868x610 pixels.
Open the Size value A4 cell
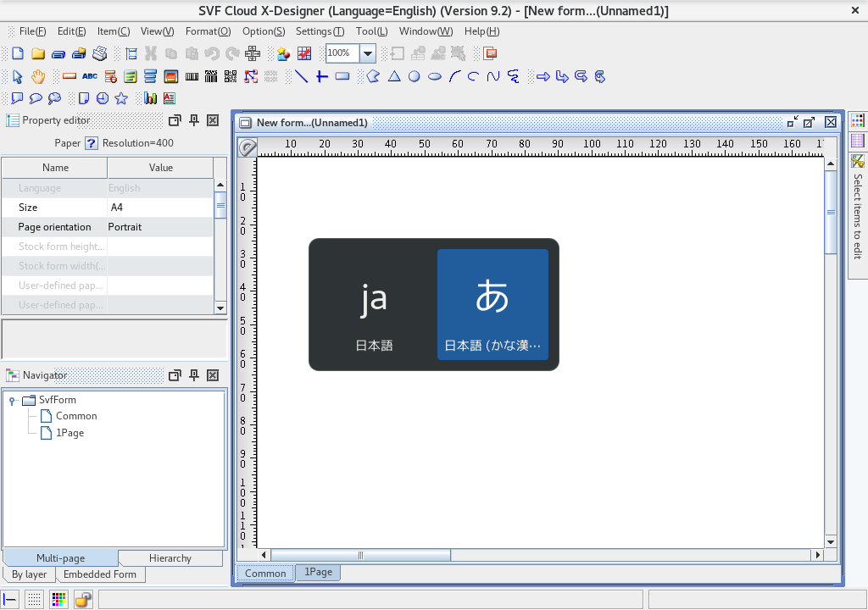(160, 208)
